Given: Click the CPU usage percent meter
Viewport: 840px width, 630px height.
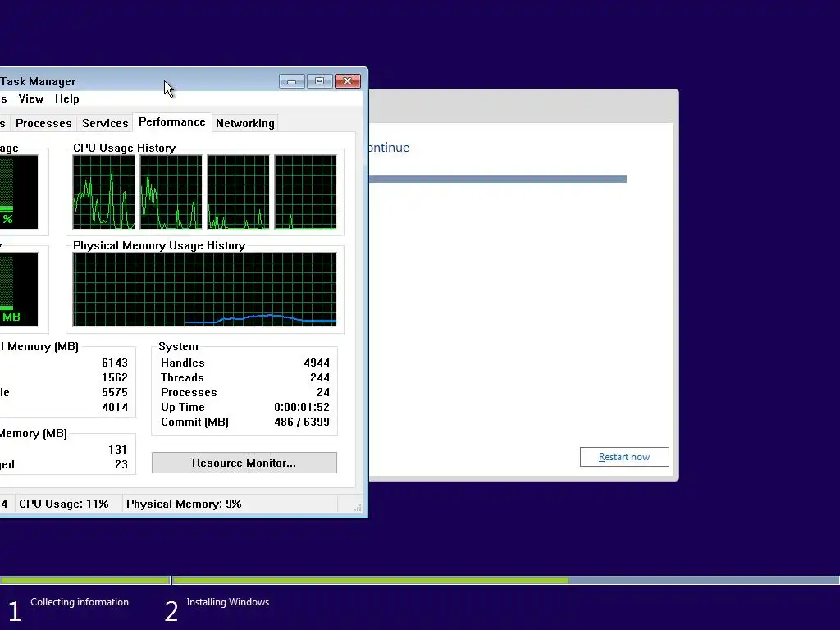Looking at the screenshot, I should 19,192.
